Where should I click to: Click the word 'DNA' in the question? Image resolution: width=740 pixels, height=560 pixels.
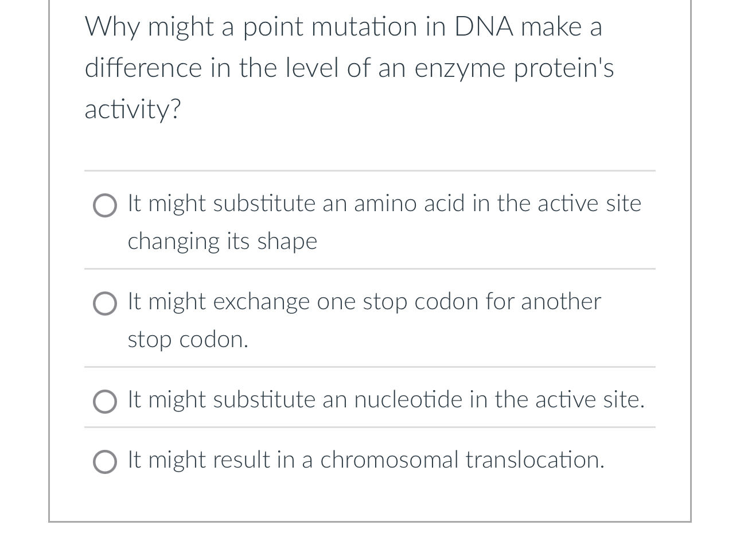[484, 26]
